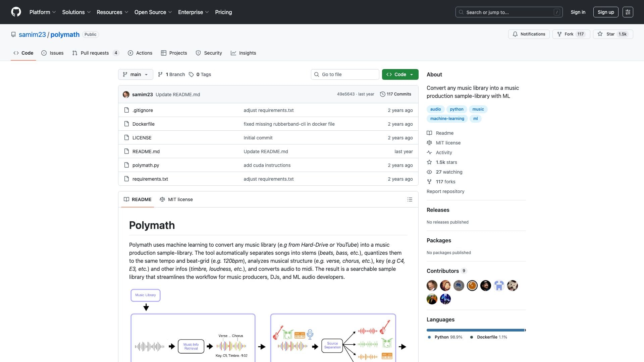Click the bell icon for Notifications

tap(515, 34)
